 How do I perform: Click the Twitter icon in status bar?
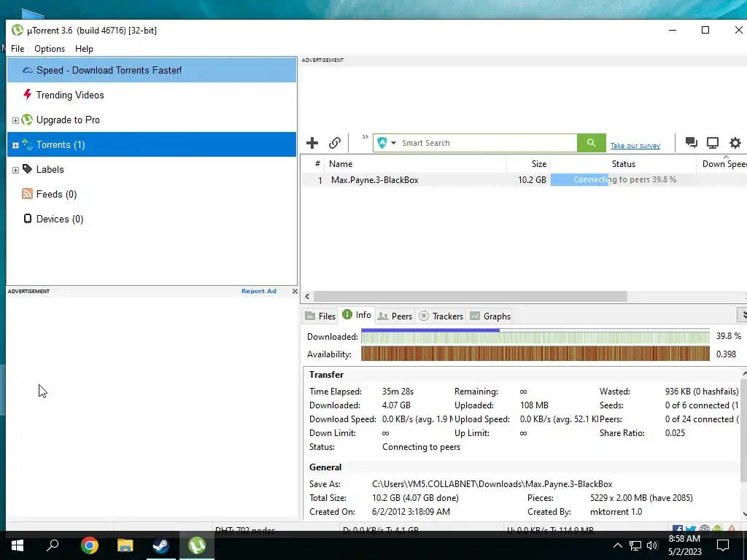(x=691, y=529)
